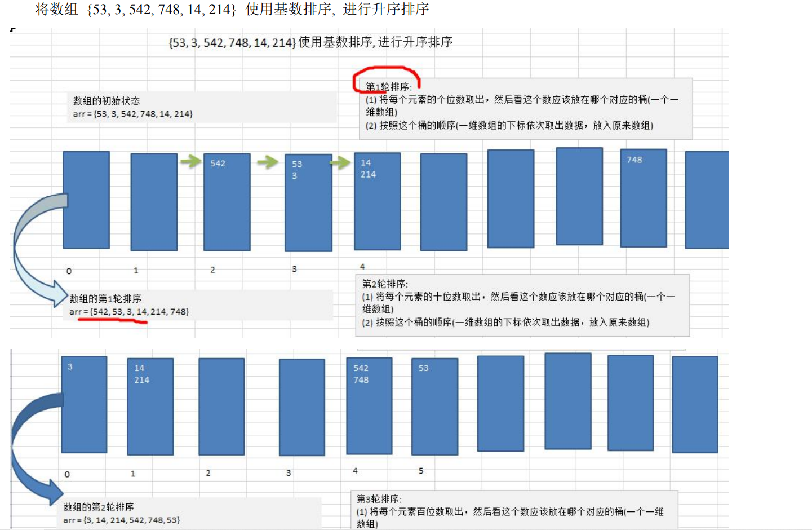
Task: Select the number 748 in second-round bucket 4
Action: tap(361, 380)
